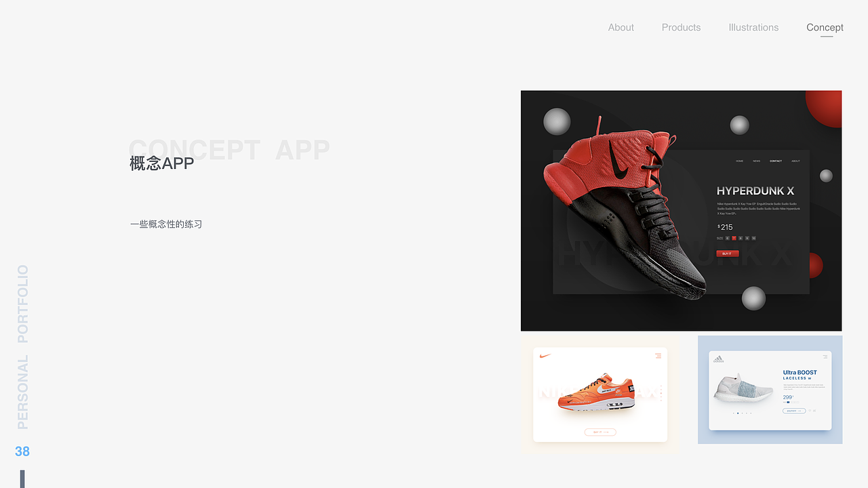Select the active blue carousel dot
Viewport: 868px width, 488px height.
(x=738, y=413)
